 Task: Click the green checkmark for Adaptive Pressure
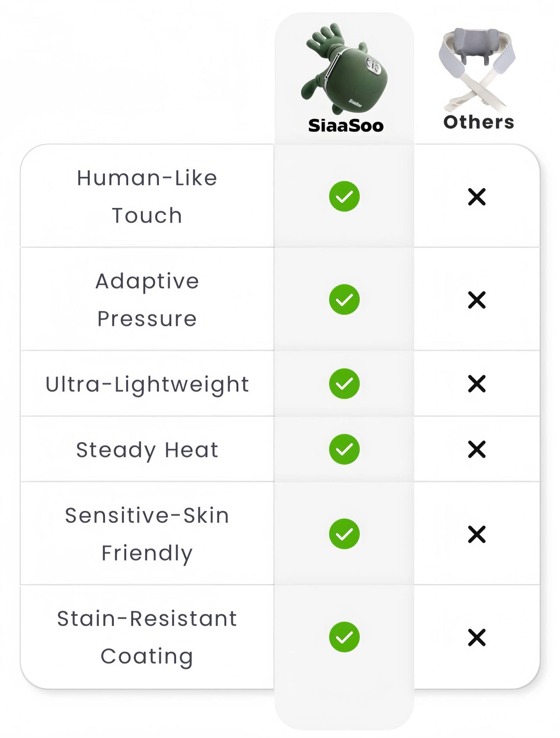pyautogui.click(x=344, y=299)
